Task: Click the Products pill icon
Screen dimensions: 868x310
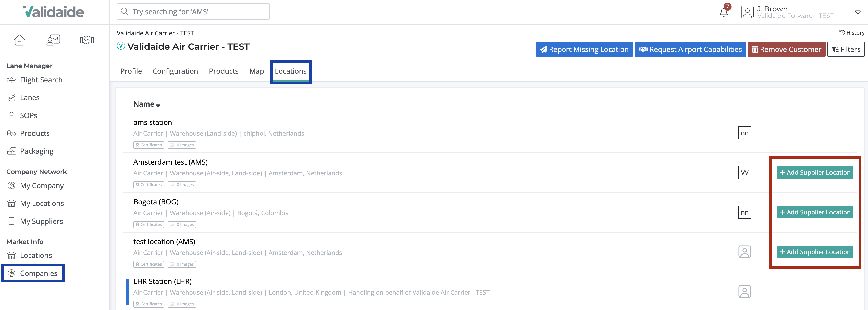Action: click(x=11, y=133)
